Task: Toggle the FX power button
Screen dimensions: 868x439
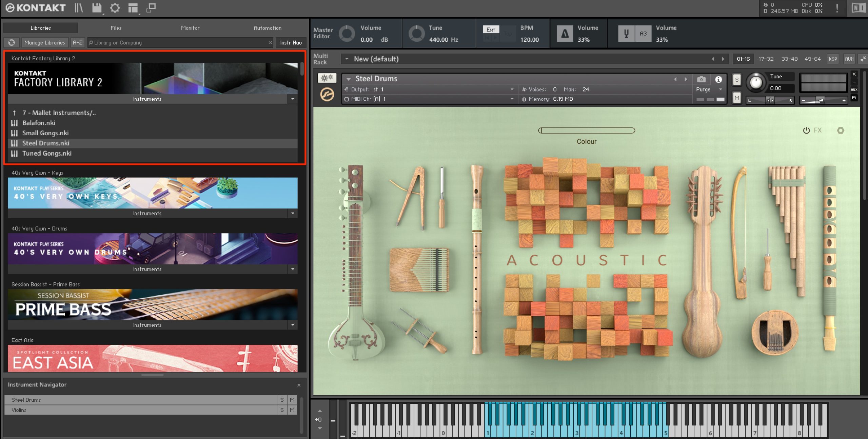Action: click(x=806, y=131)
